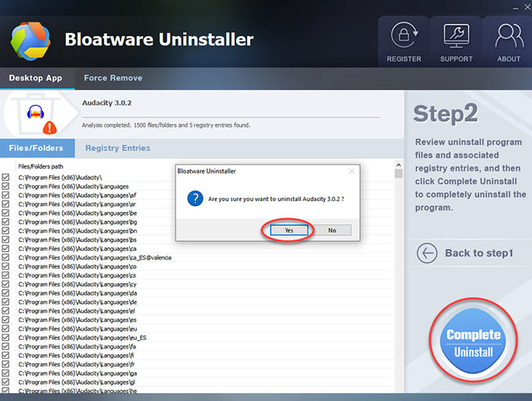
Task: Click the Bloatware Uninstaller logo
Action: (x=31, y=41)
